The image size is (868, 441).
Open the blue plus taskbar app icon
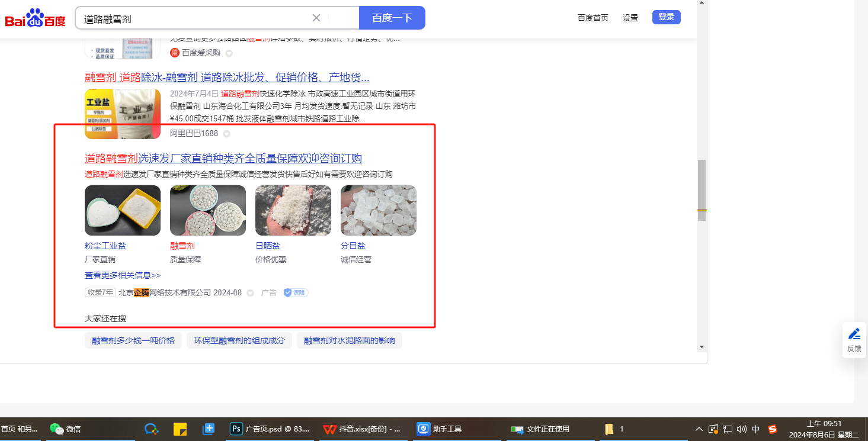click(209, 429)
